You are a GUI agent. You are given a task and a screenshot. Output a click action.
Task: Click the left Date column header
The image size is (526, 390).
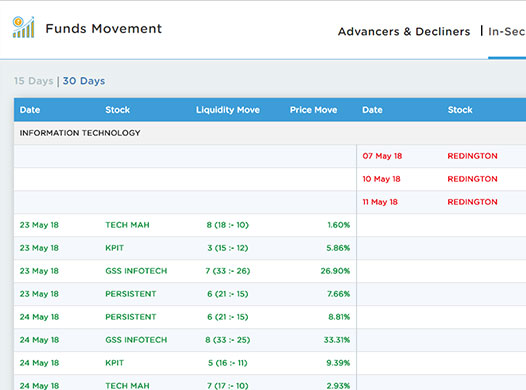coord(30,110)
